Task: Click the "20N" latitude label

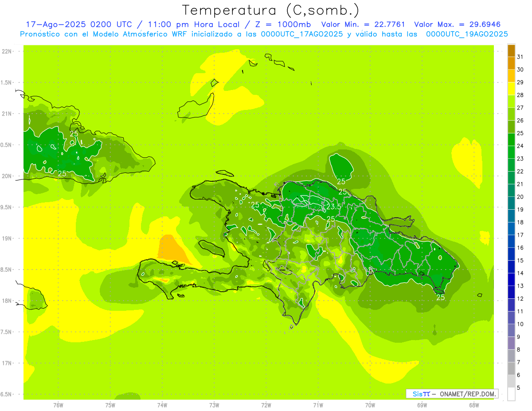Action: click(7, 176)
